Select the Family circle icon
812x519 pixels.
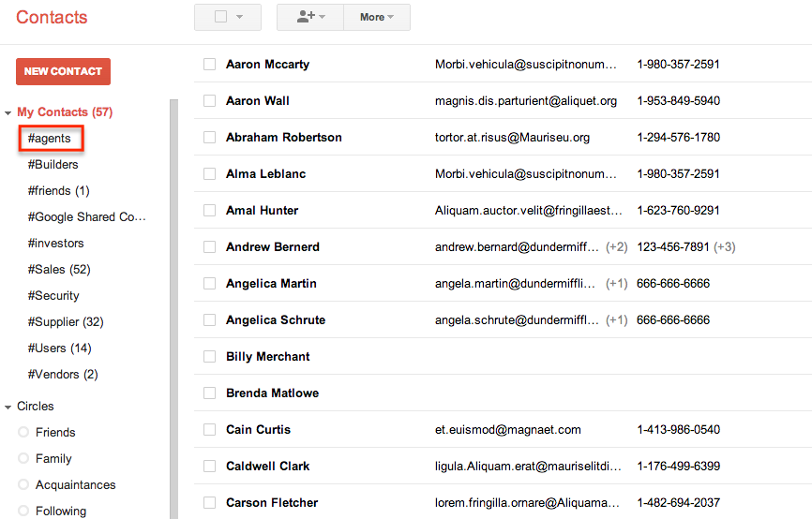[x=23, y=458]
